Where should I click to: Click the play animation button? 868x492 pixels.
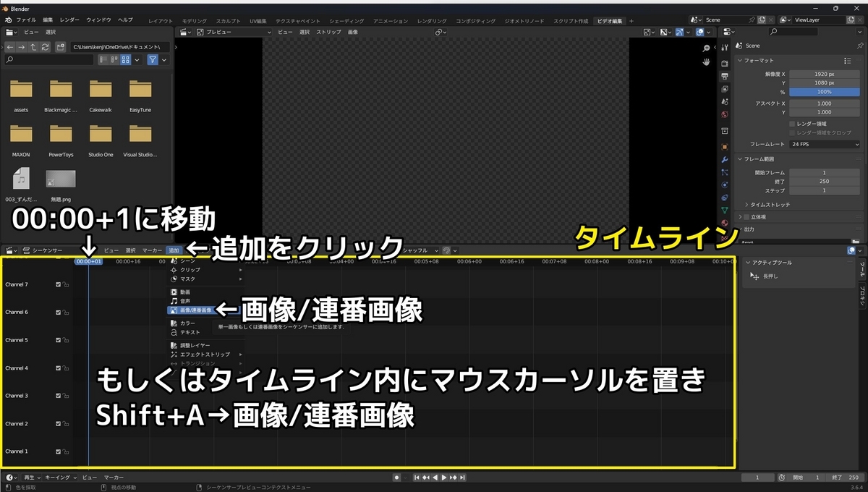click(444, 478)
